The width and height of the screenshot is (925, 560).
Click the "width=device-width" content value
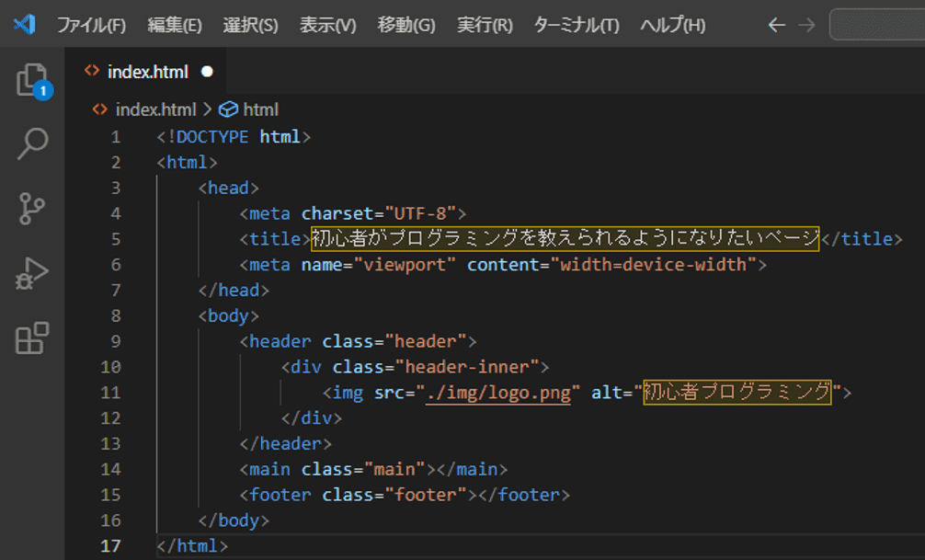click(x=653, y=264)
